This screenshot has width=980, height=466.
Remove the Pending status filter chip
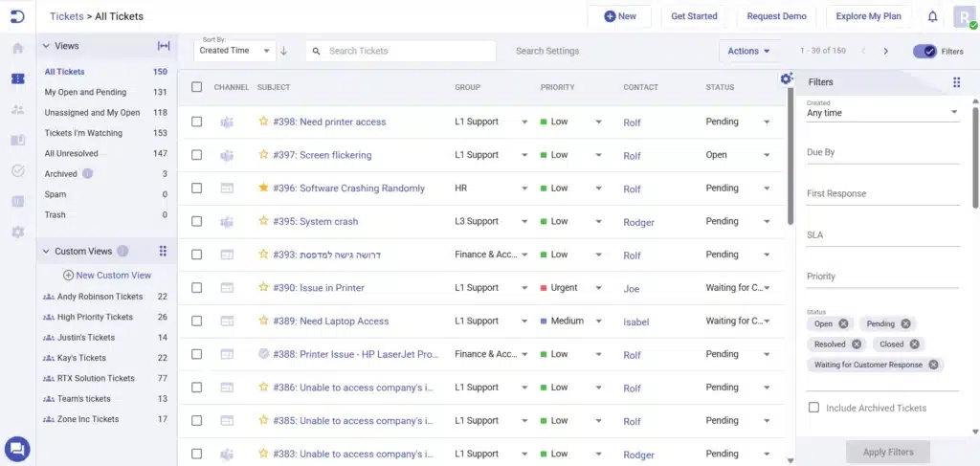coord(905,323)
